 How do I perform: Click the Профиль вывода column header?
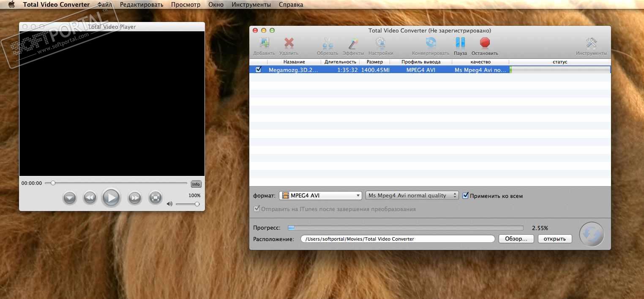(x=421, y=62)
